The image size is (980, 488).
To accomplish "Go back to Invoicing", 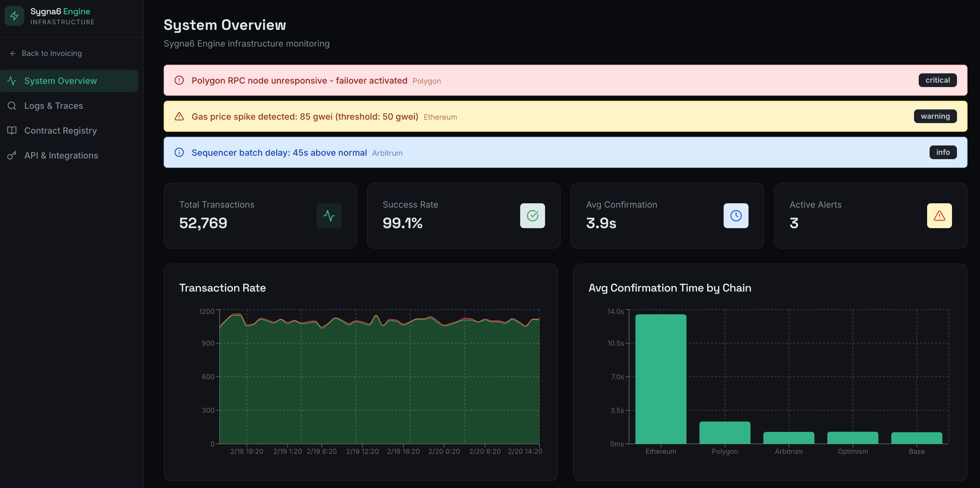I will pos(51,53).
